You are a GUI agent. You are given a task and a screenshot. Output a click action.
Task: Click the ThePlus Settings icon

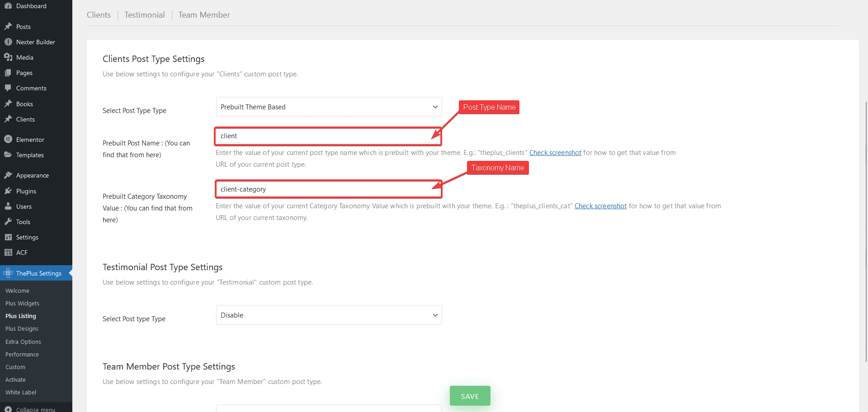point(8,273)
